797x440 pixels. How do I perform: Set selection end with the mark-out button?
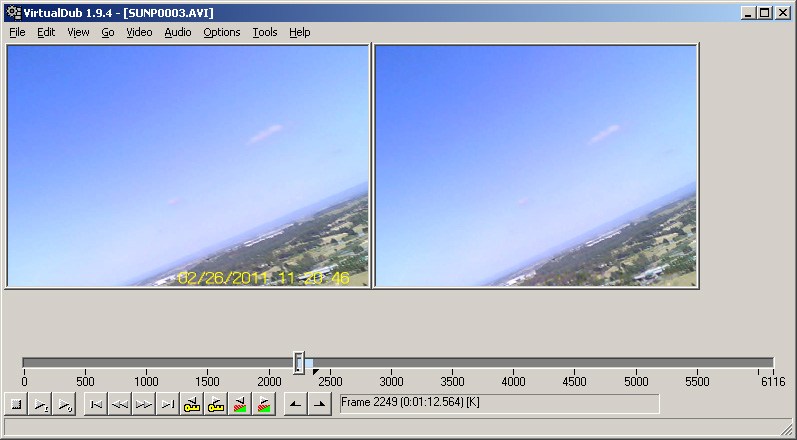tap(320, 404)
